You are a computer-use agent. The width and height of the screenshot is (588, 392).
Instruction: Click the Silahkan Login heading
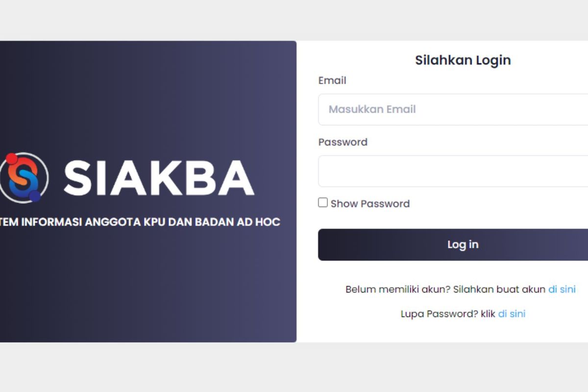pyautogui.click(x=463, y=60)
